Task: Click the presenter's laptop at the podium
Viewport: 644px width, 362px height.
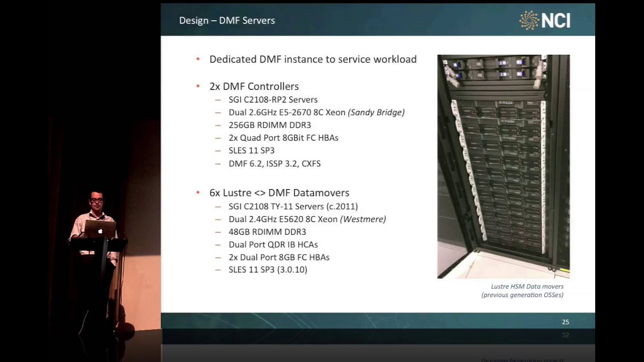Action: pyautogui.click(x=100, y=229)
